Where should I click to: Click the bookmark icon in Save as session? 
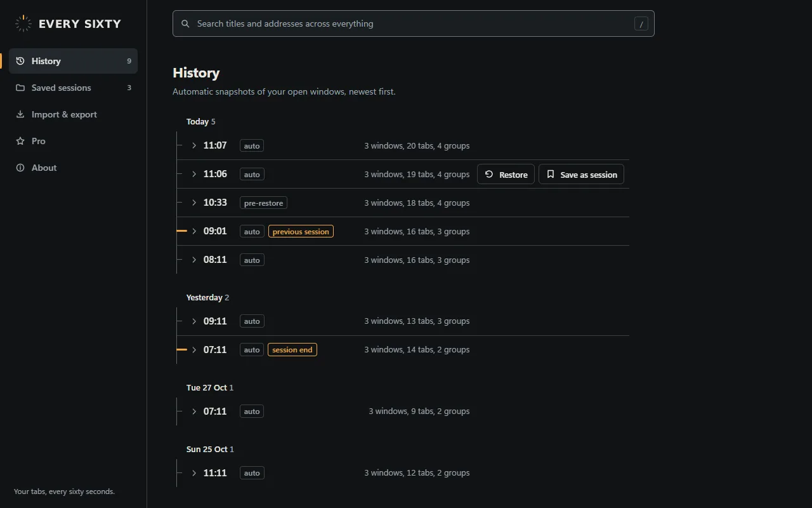click(x=551, y=174)
